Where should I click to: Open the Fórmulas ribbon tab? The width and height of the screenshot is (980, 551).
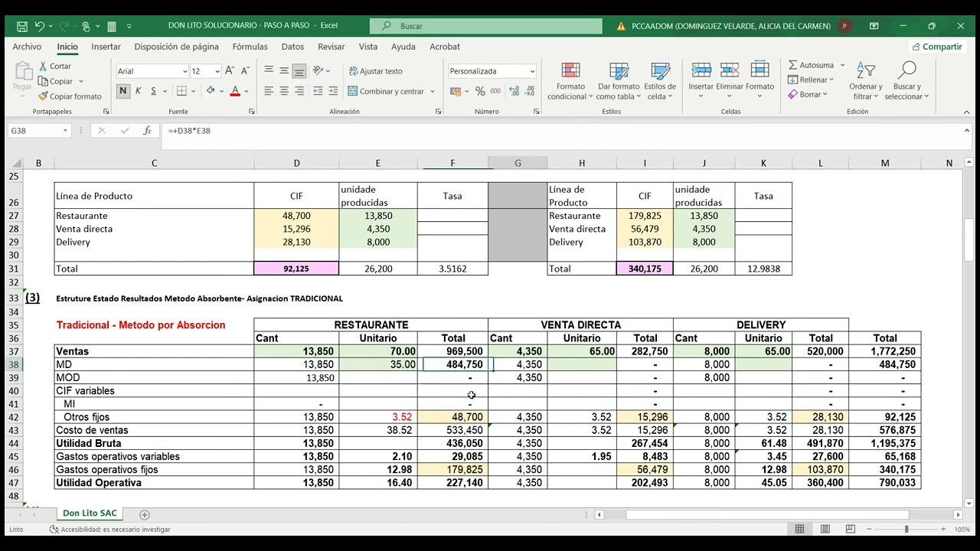coord(250,47)
